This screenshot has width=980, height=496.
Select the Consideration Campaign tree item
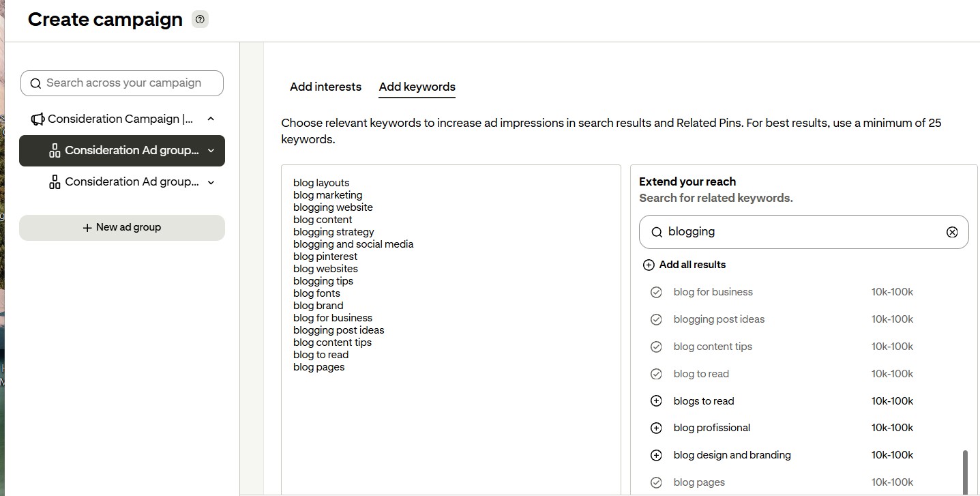(x=122, y=119)
